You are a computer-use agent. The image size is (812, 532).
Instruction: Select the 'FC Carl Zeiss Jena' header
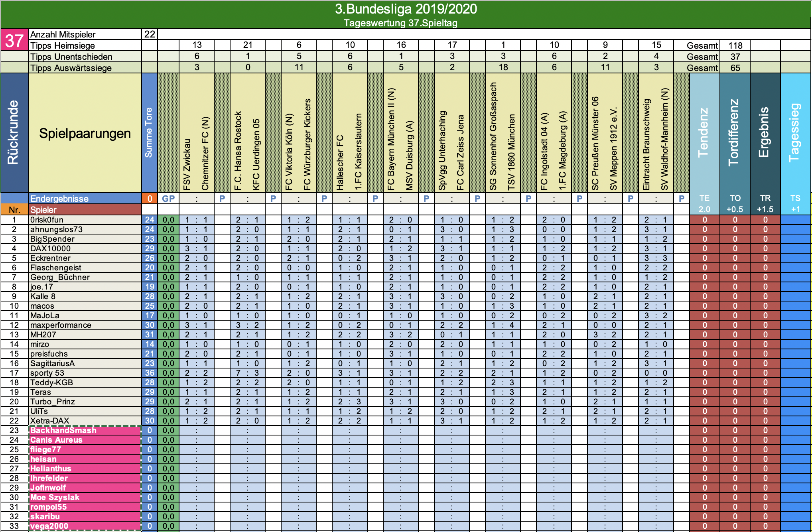point(461,153)
